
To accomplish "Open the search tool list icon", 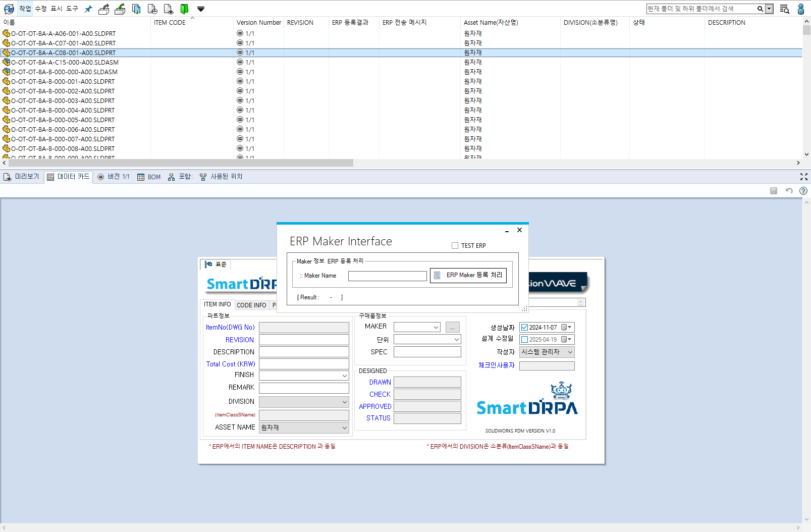I will [x=784, y=9].
